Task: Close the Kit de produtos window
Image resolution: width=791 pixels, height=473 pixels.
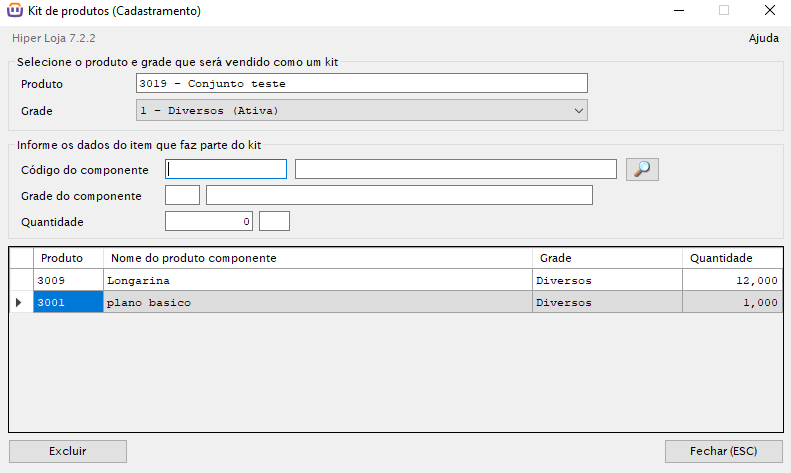Action: click(769, 10)
